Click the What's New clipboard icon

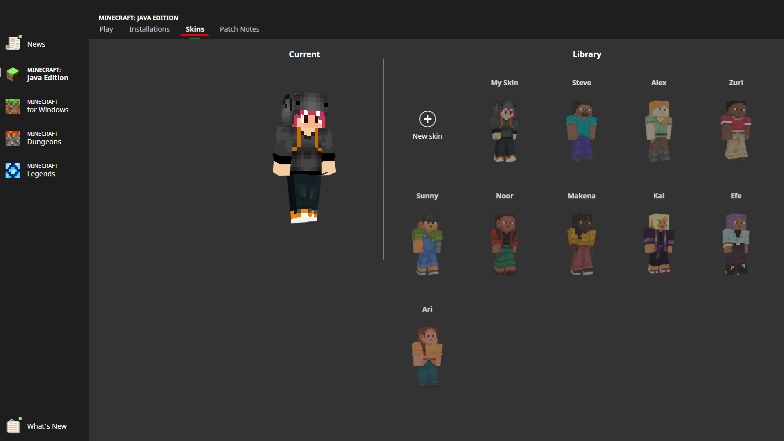[14, 426]
